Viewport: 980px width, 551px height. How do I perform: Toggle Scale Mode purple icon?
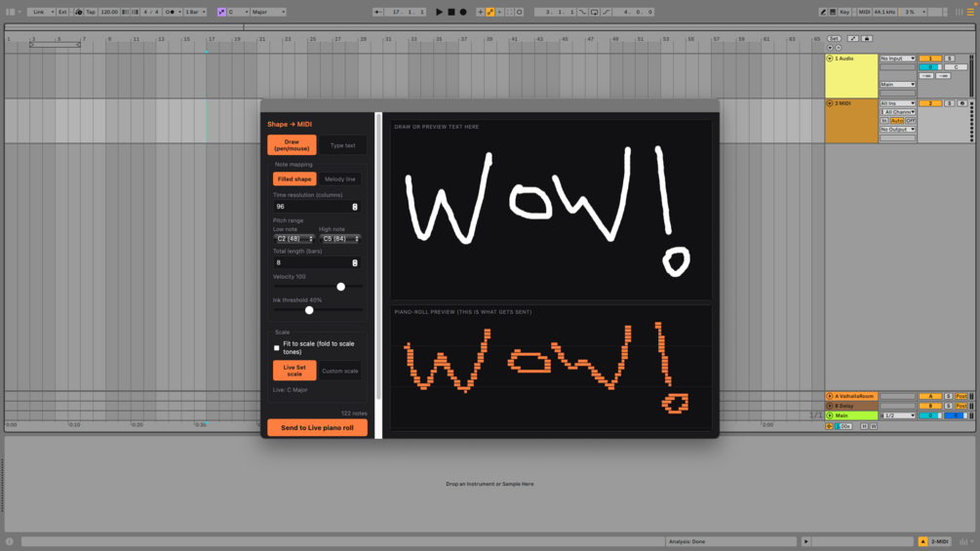click(x=221, y=12)
